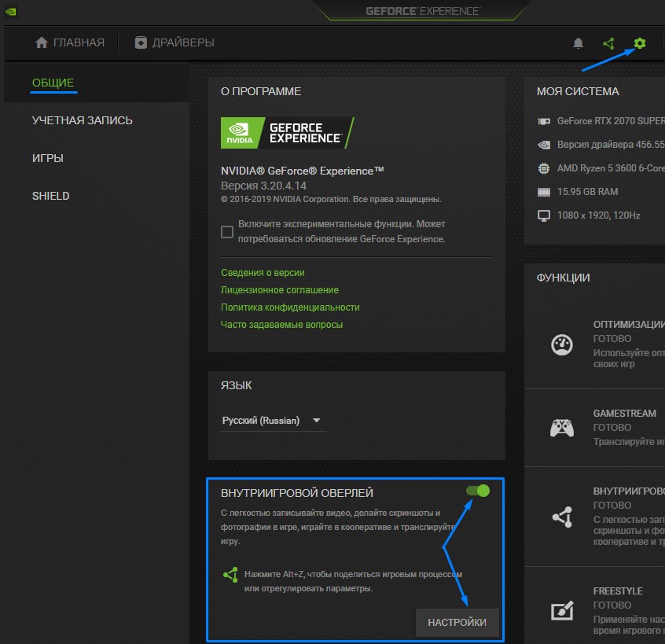Click the ФУНКЦИИ heading
This screenshot has width=665, height=644.
tap(564, 278)
